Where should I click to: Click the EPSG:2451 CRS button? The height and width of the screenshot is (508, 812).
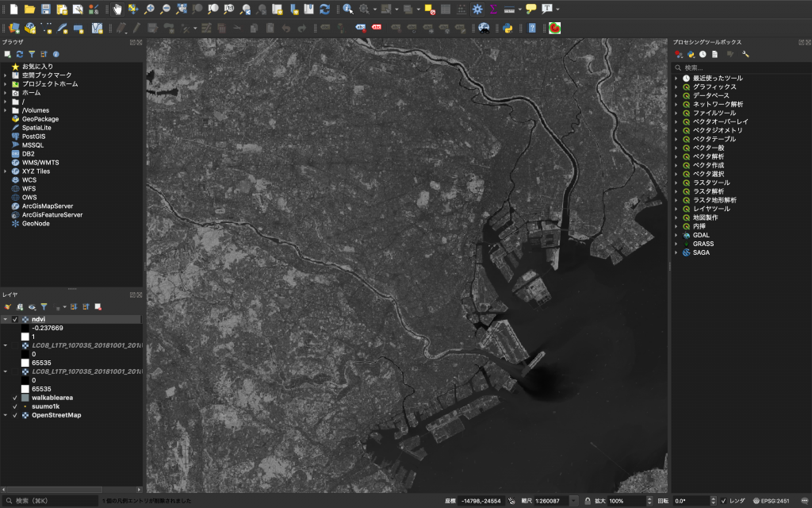click(x=771, y=501)
